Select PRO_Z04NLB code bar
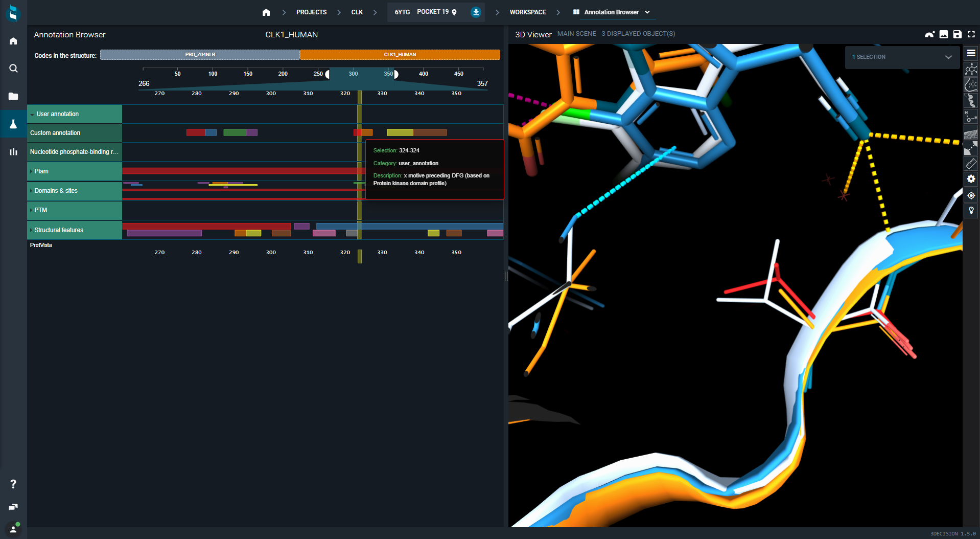 (x=200, y=55)
